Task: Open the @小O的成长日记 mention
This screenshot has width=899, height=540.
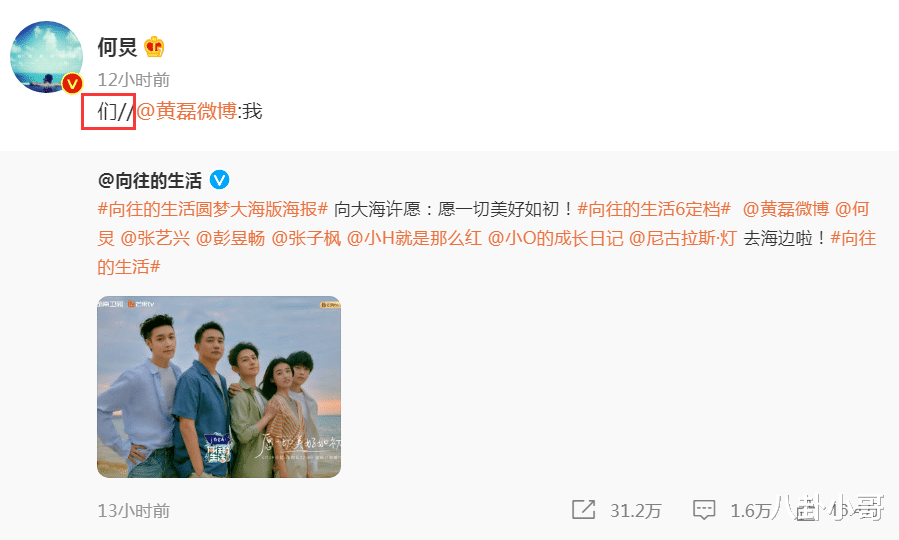Action: 555,238
